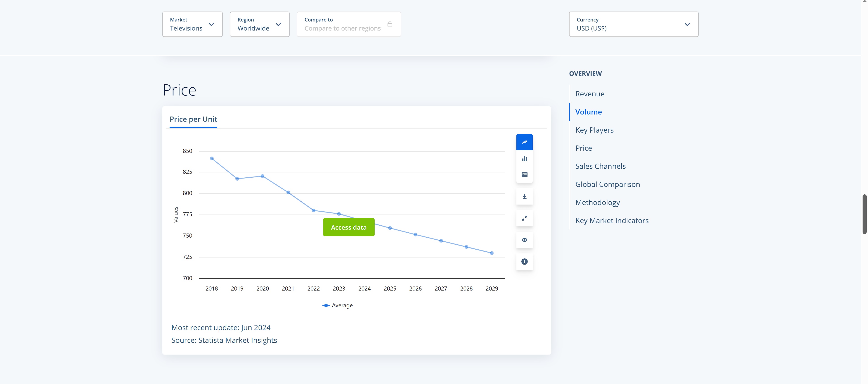Click lock icon in Compare to field
Screen dimensions: 868x384
coord(390,24)
